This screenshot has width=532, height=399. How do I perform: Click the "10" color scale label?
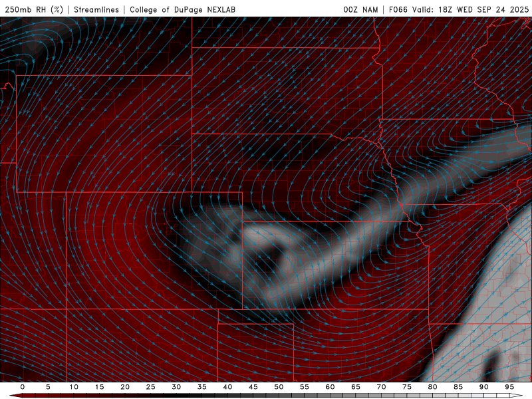(x=74, y=387)
